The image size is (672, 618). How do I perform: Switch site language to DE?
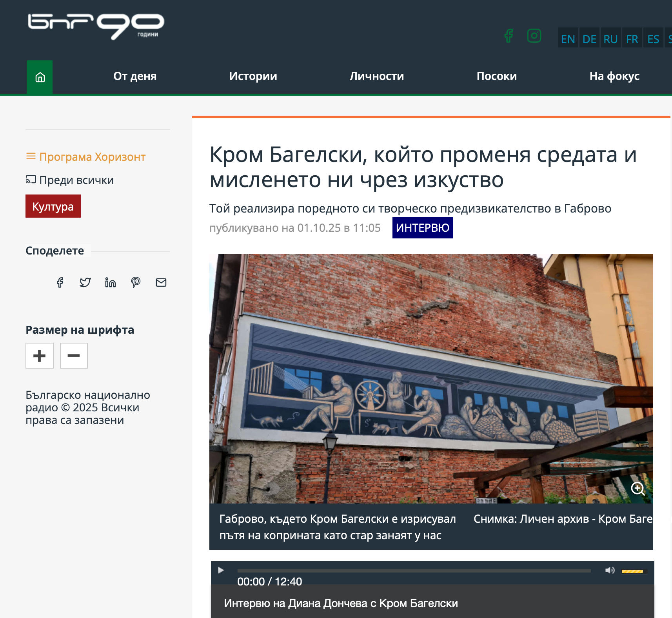click(589, 38)
